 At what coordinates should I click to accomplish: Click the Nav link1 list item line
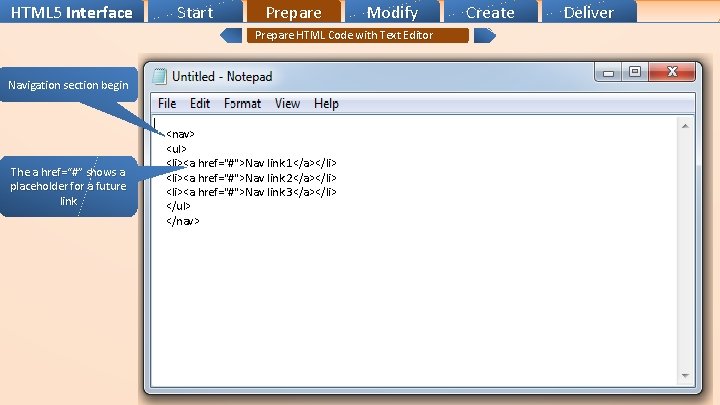(251, 163)
